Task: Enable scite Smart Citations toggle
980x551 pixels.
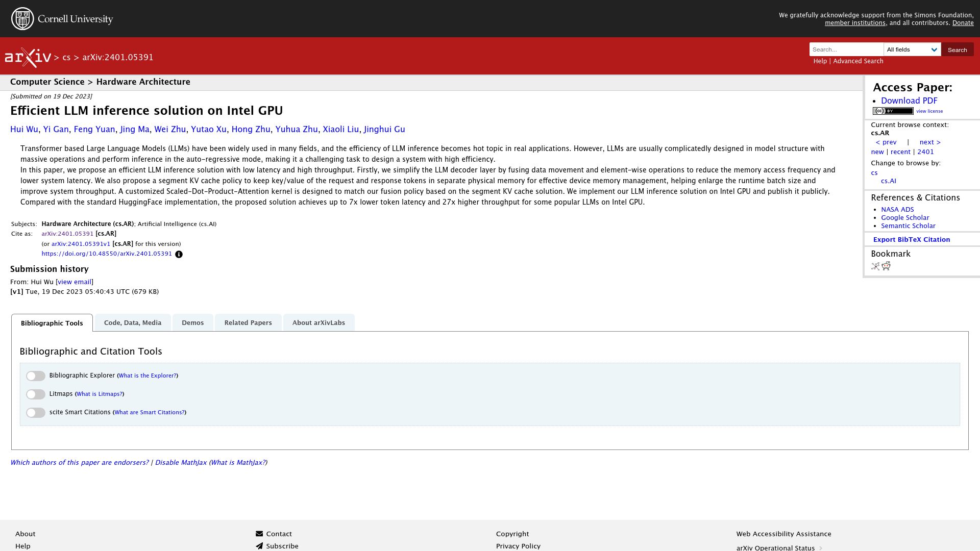Action: coord(36,413)
